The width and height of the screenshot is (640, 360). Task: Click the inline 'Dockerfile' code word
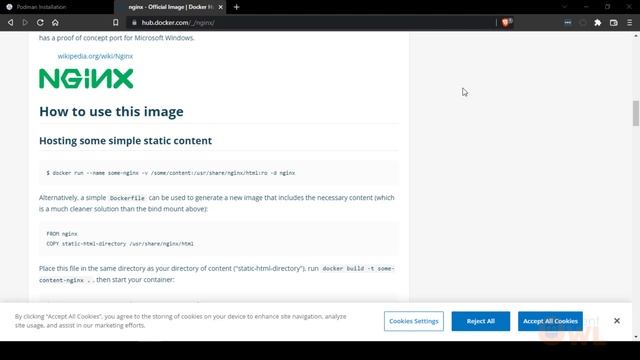click(x=127, y=198)
